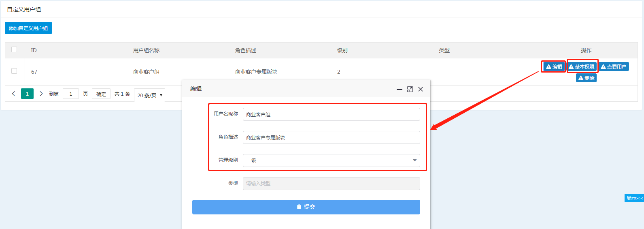Select page number 1 in pagination

pos(27,94)
